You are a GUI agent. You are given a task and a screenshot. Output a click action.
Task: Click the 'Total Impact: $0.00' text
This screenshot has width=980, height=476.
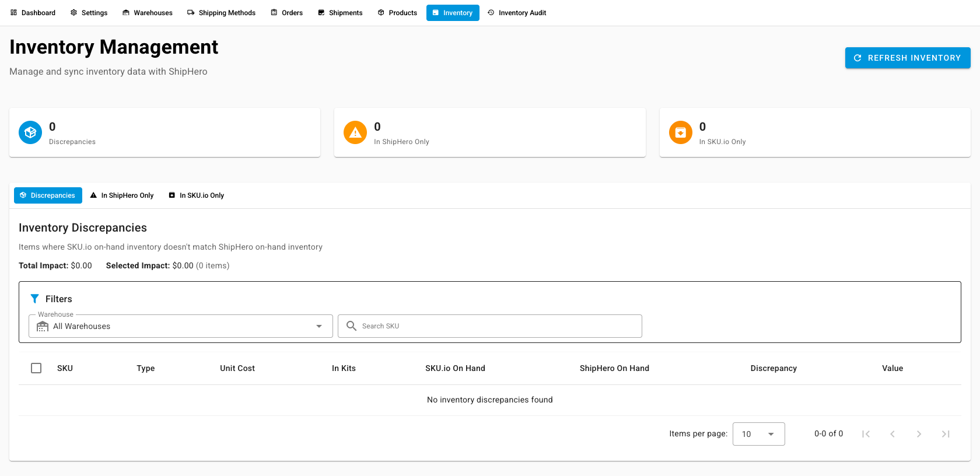(x=55, y=265)
